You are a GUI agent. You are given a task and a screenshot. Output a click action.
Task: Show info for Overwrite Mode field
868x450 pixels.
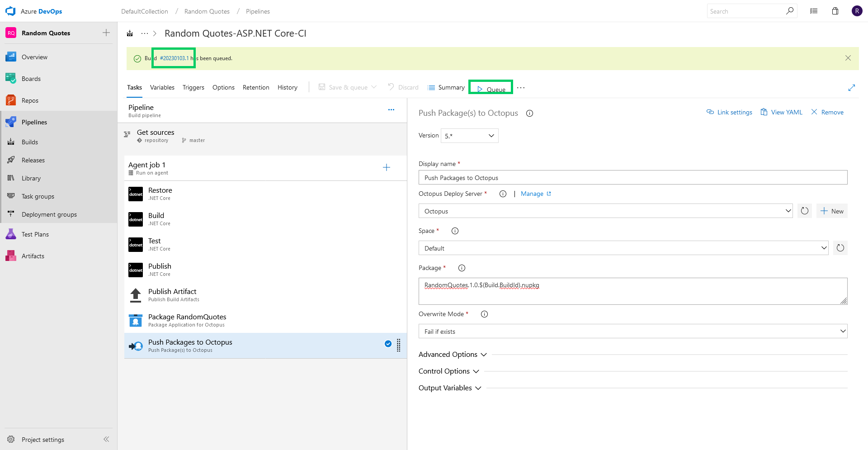pyautogui.click(x=484, y=314)
